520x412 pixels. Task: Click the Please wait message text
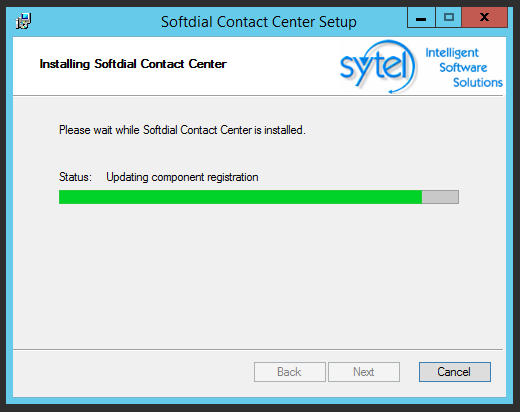182,130
